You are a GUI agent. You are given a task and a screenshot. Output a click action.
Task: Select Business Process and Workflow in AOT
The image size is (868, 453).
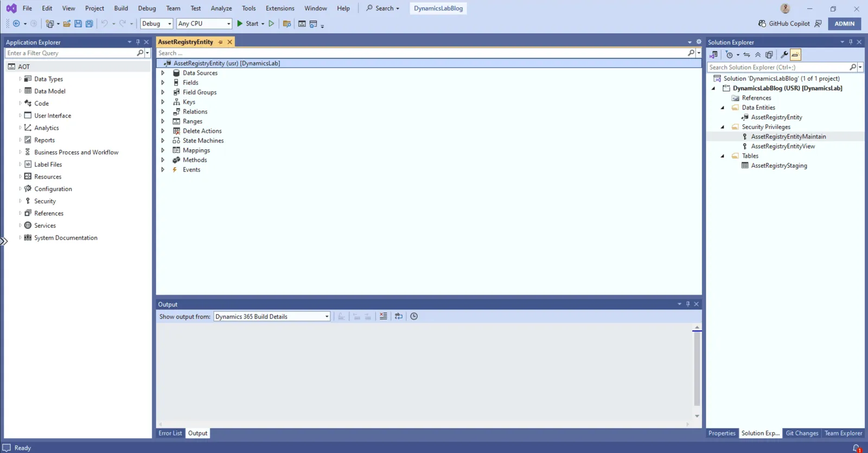click(x=76, y=152)
